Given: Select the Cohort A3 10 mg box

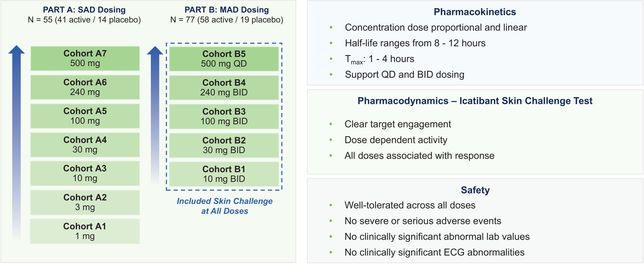Looking at the screenshot, I should [x=85, y=173].
